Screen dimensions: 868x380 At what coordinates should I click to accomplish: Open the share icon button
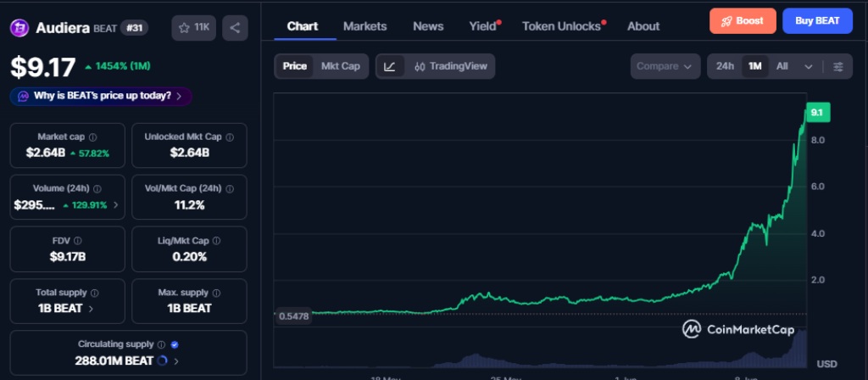pyautogui.click(x=235, y=28)
